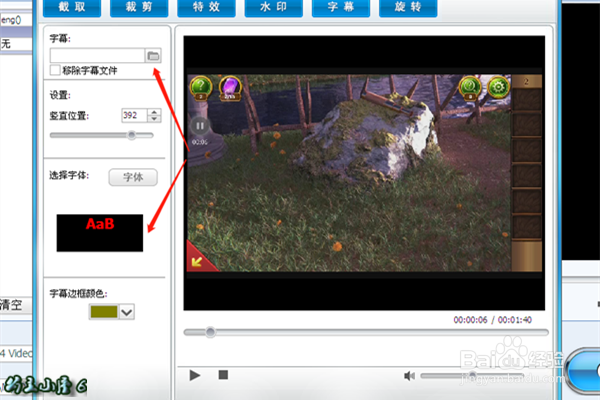Adjust the 竖直位置 slider handle
The width and height of the screenshot is (600, 400).
(x=132, y=135)
